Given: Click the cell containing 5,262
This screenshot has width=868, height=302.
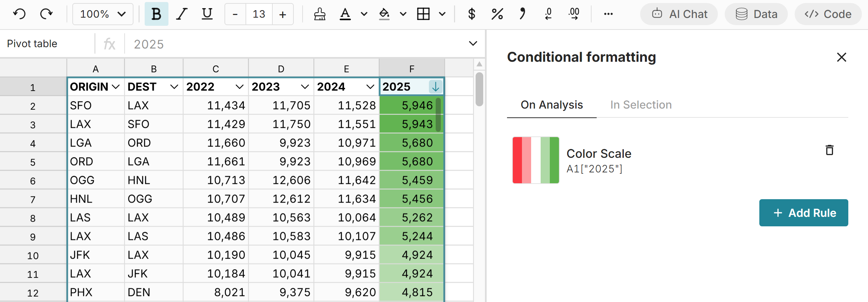Looking at the screenshot, I should point(412,218).
